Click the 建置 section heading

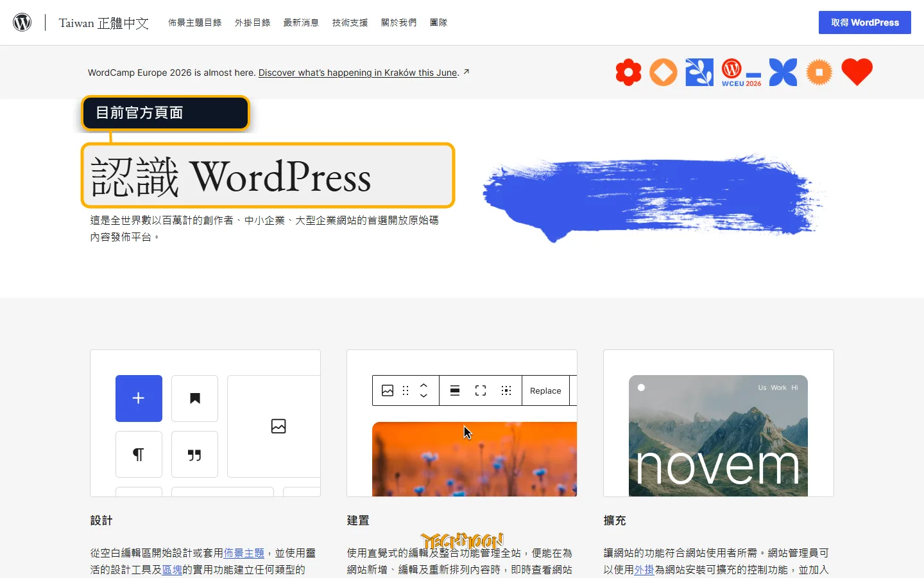(x=358, y=520)
